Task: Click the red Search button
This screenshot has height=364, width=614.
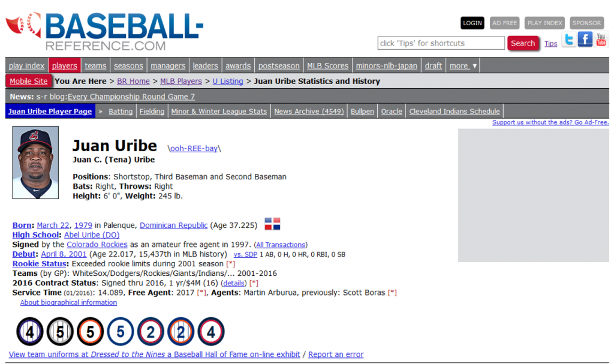Action: click(523, 43)
